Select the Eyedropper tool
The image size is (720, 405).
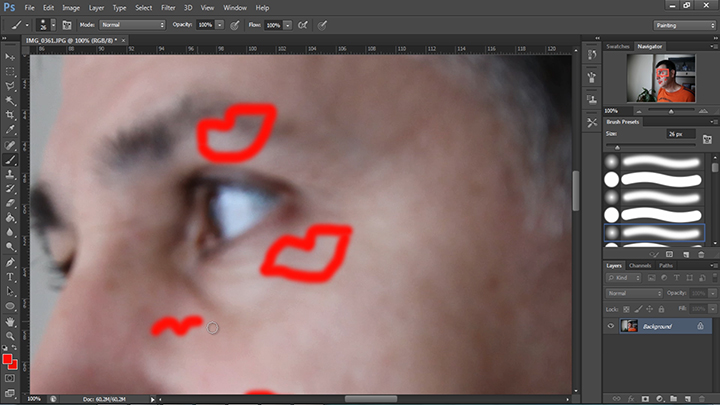coord(10,129)
